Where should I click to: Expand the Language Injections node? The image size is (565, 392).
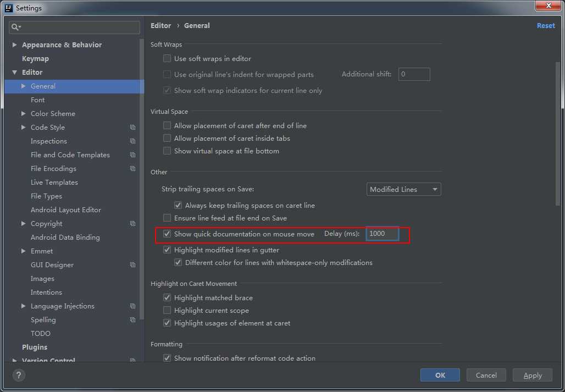coord(24,306)
